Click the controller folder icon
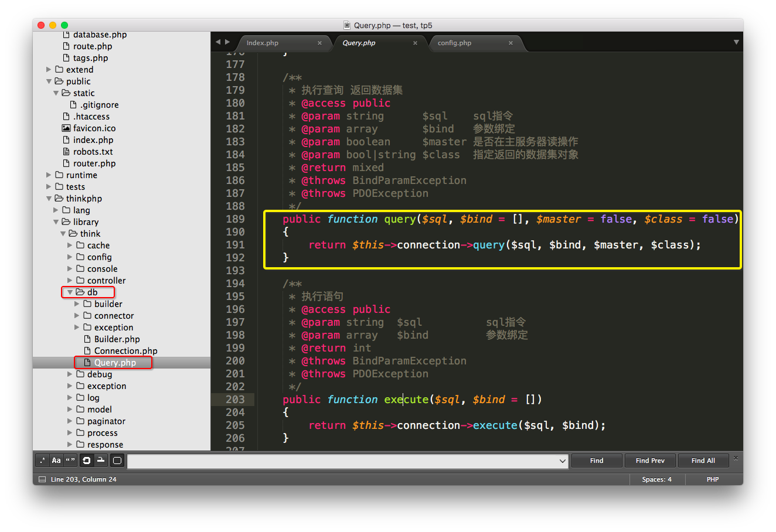Screen dimensions: 776x532 pos(80,280)
